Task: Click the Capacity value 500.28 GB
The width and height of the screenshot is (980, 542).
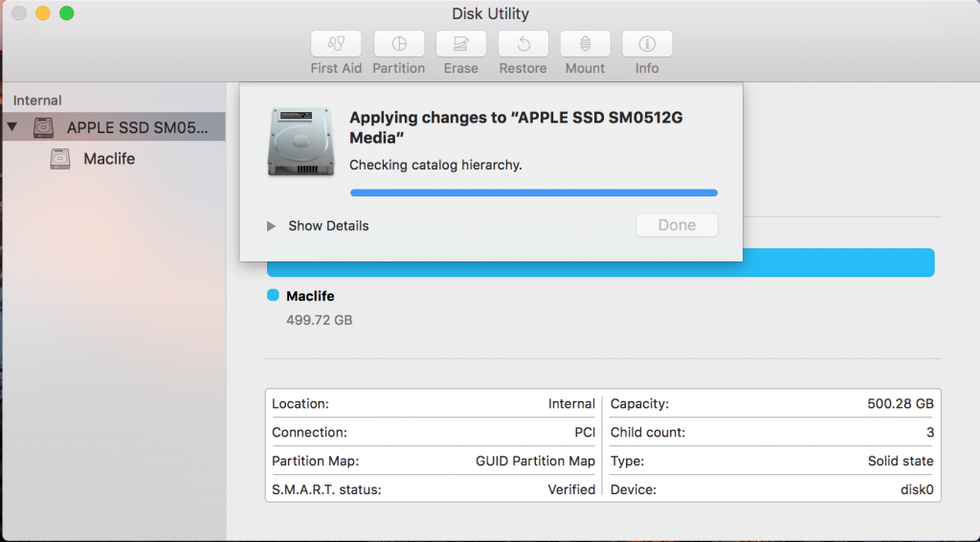Action: tap(900, 404)
